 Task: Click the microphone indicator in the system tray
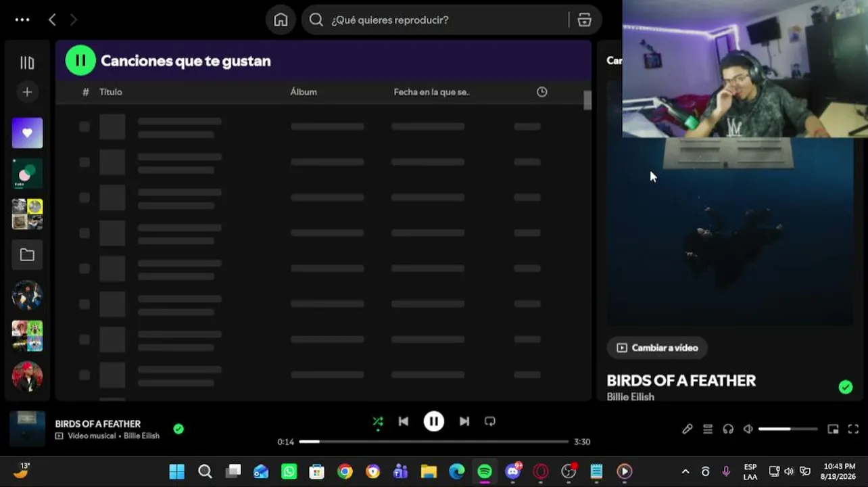point(726,471)
